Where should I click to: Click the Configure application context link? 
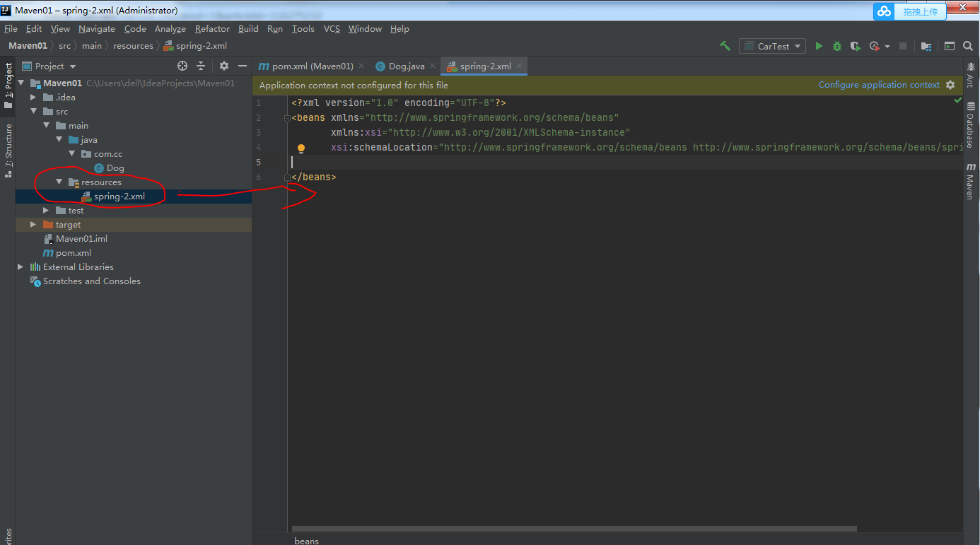click(879, 85)
